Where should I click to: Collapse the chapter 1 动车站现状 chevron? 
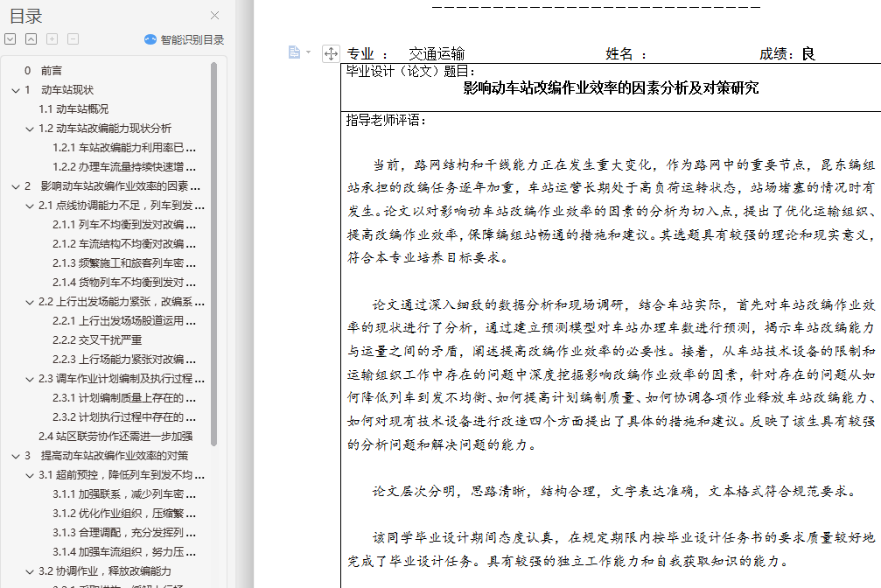tap(16, 90)
